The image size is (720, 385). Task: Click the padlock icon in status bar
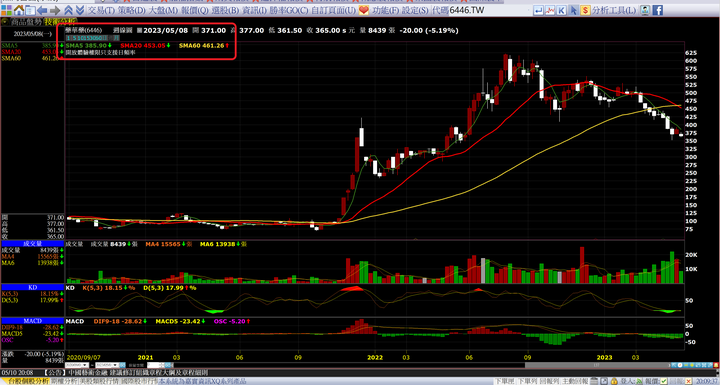[614, 381]
